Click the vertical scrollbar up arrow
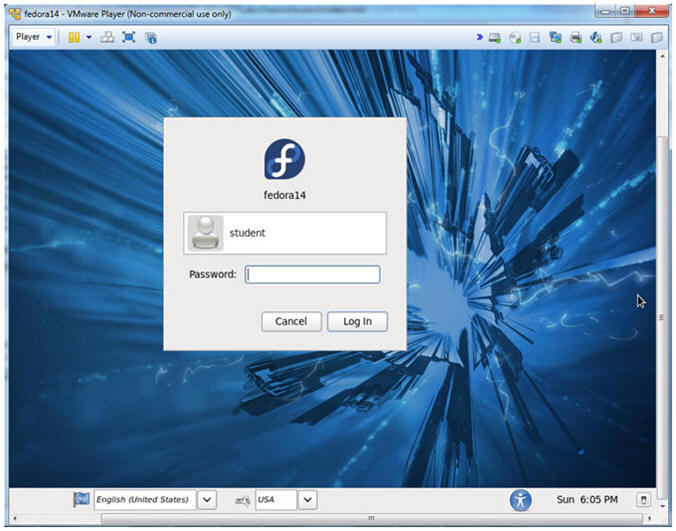Image resolution: width=676 pixels, height=531 pixels. point(663,56)
